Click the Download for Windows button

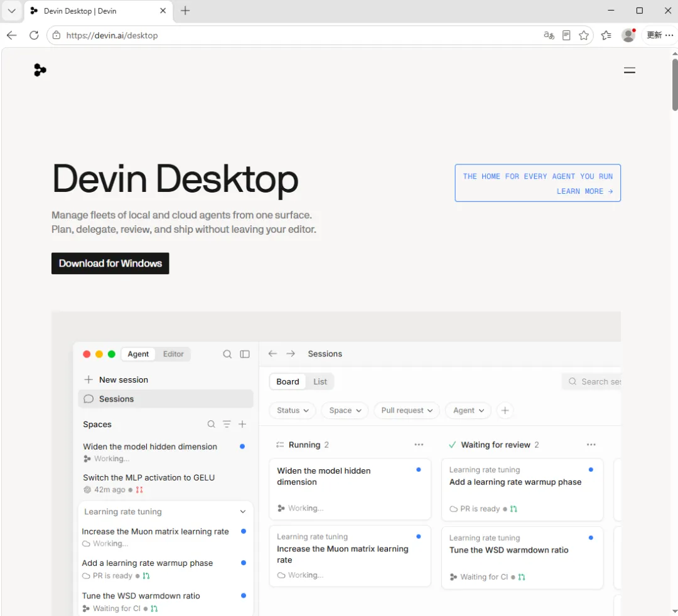pos(110,263)
